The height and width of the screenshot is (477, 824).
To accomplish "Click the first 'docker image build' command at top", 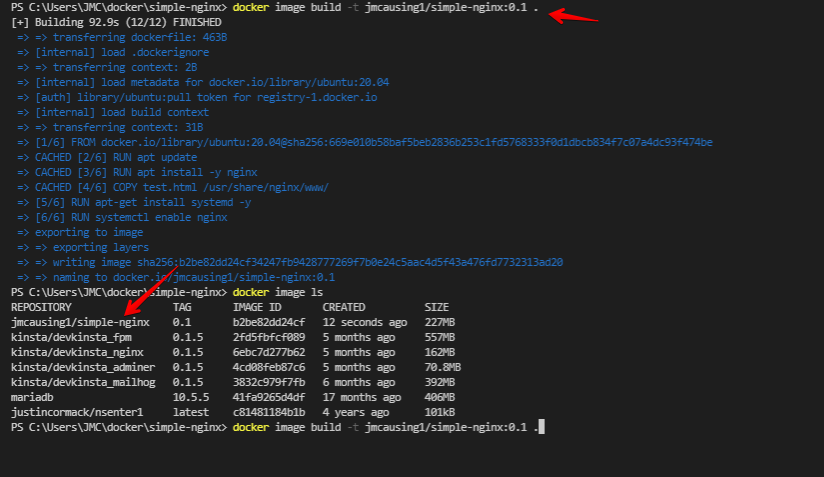I will pyautogui.click(x=386, y=7).
